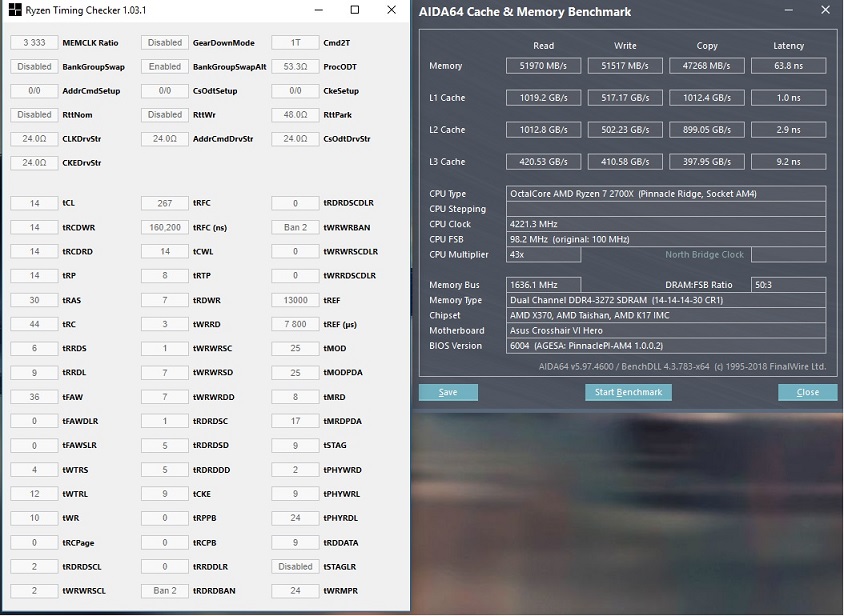Click the tRDWR value 7
Image resolution: width=844 pixels, height=616 pixels.
coord(165,300)
